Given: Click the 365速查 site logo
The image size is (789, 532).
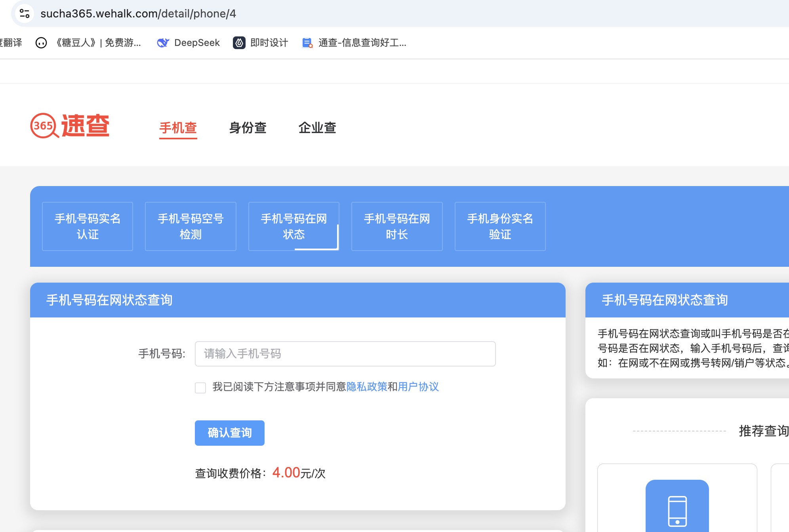Looking at the screenshot, I should pos(70,126).
